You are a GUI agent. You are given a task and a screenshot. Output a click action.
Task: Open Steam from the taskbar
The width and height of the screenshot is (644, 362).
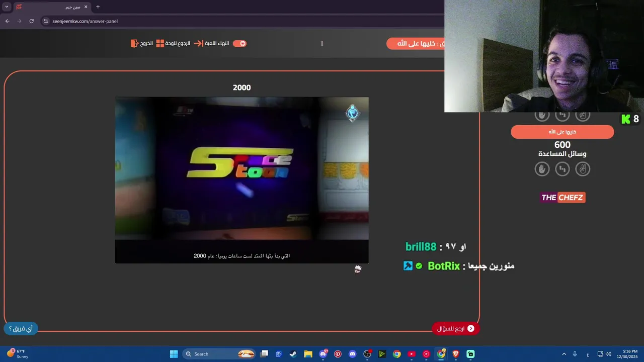(293, 354)
